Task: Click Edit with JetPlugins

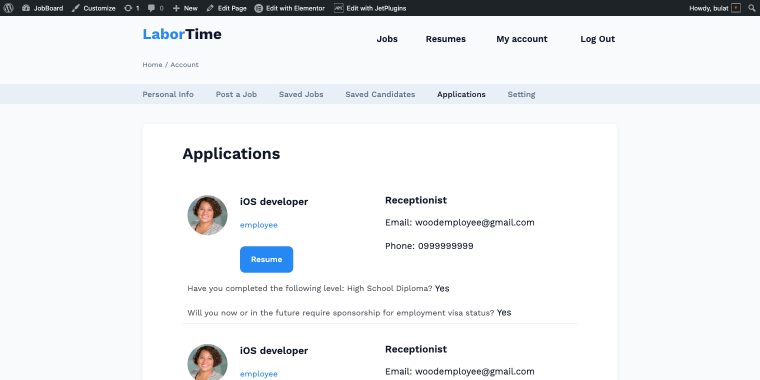Action: pyautogui.click(x=370, y=8)
